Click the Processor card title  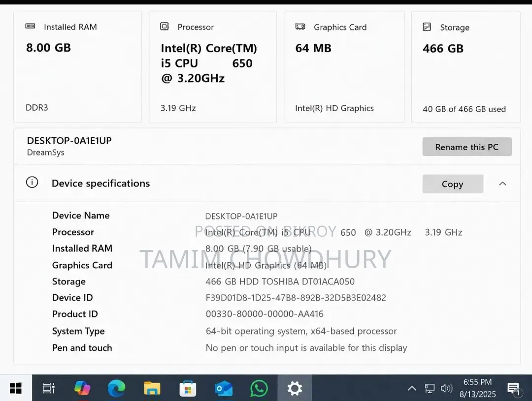196,27
